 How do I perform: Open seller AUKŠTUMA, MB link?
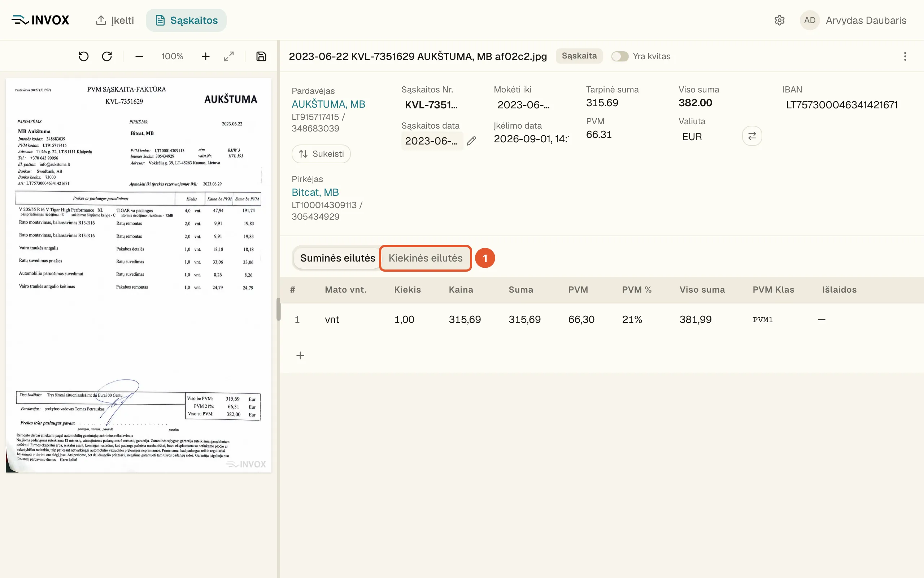(x=328, y=104)
